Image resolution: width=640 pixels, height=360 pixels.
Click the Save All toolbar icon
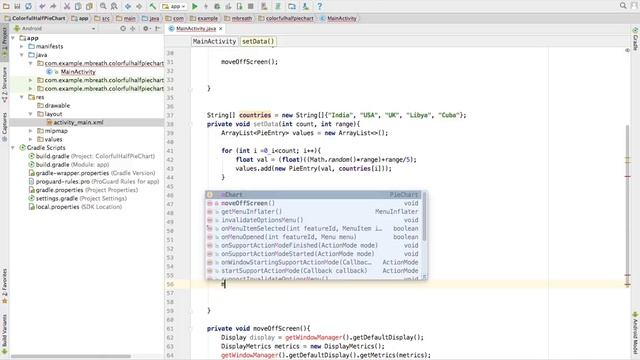point(18,6)
